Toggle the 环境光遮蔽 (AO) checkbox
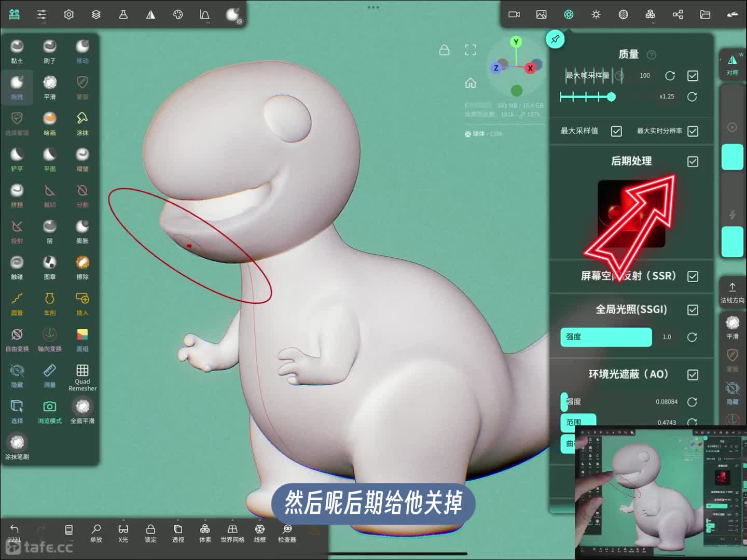 (x=693, y=375)
